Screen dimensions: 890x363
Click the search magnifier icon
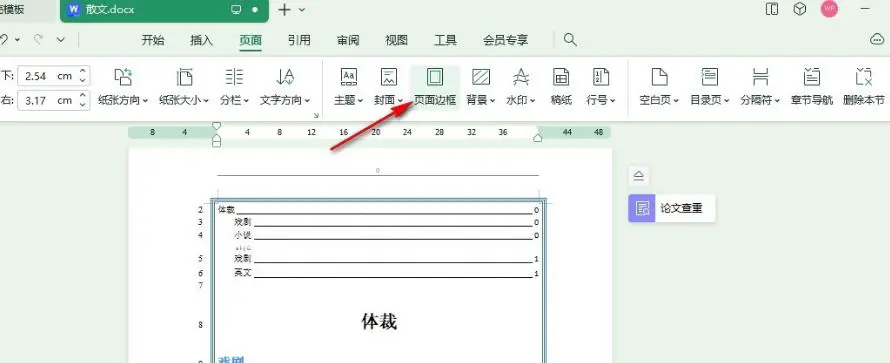point(570,40)
